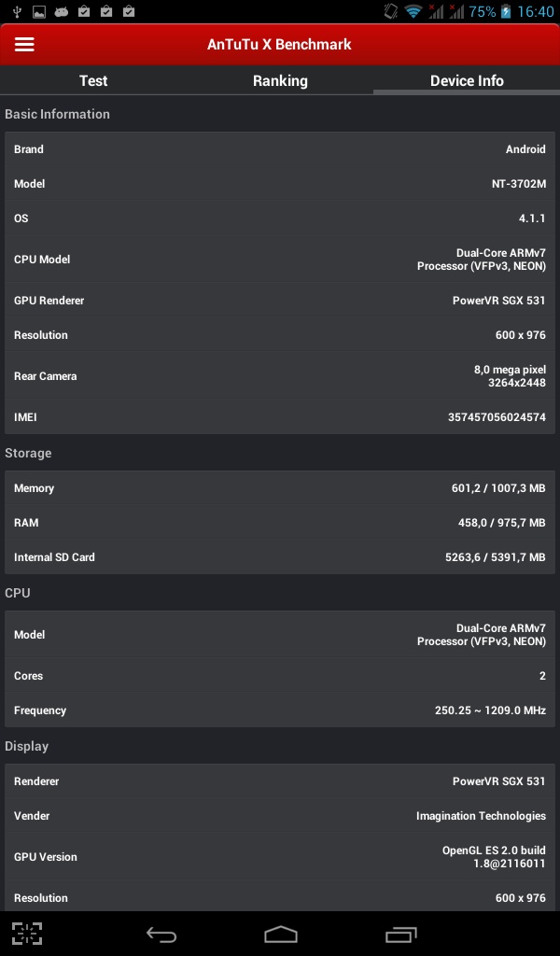The image size is (560, 956).
Task: Tap the Android back navigation icon
Action: pyautogui.click(x=161, y=934)
